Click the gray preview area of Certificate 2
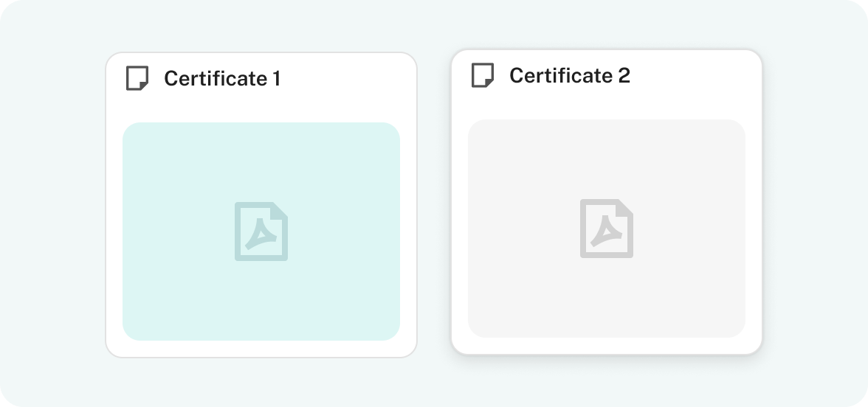 tap(607, 229)
